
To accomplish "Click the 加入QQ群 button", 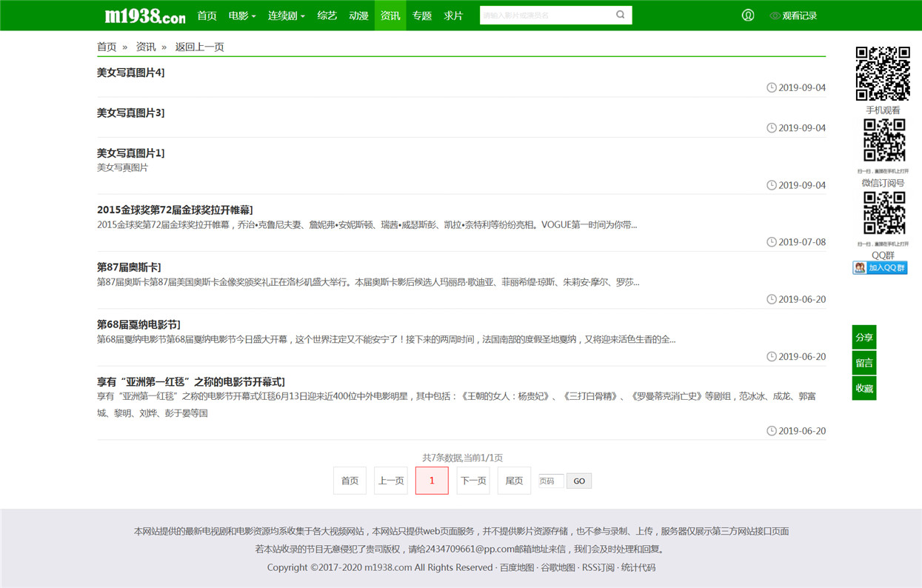I will pos(880,267).
